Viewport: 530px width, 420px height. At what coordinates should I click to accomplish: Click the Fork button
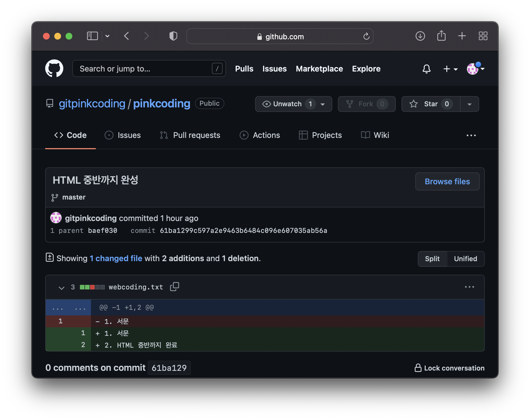(x=367, y=104)
